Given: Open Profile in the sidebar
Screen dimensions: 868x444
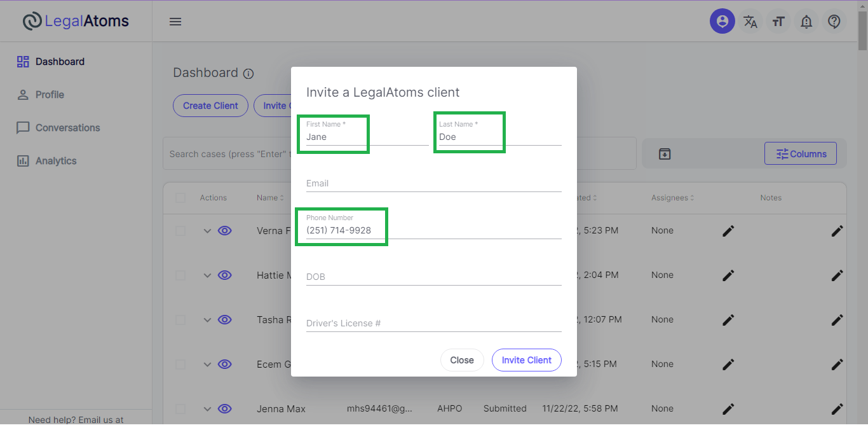Looking at the screenshot, I should pyautogui.click(x=41, y=95).
